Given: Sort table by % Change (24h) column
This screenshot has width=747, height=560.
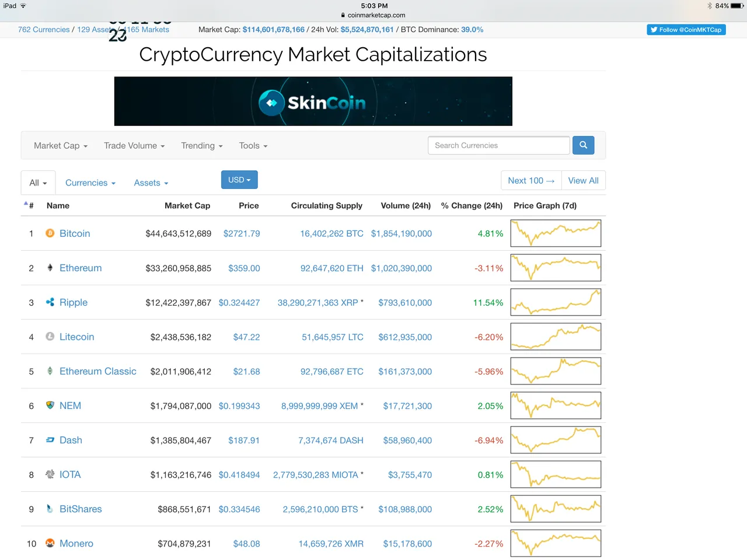Looking at the screenshot, I should [x=472, y=205].
